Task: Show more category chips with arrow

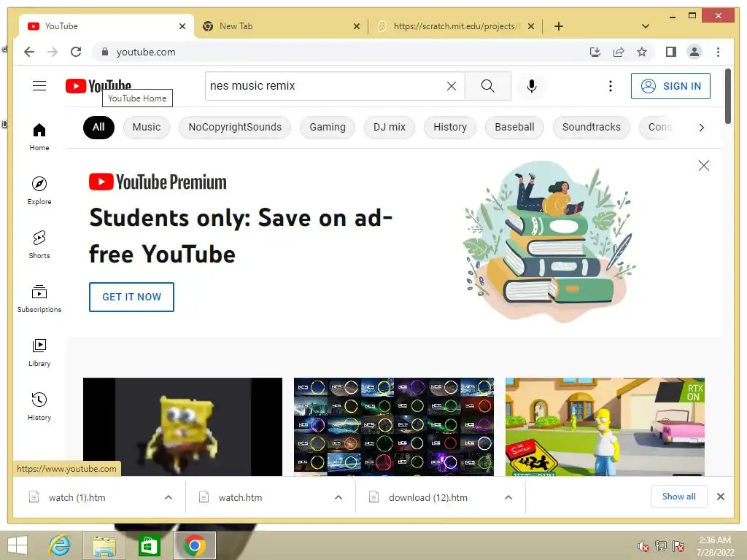Action: tap(701, 127)
